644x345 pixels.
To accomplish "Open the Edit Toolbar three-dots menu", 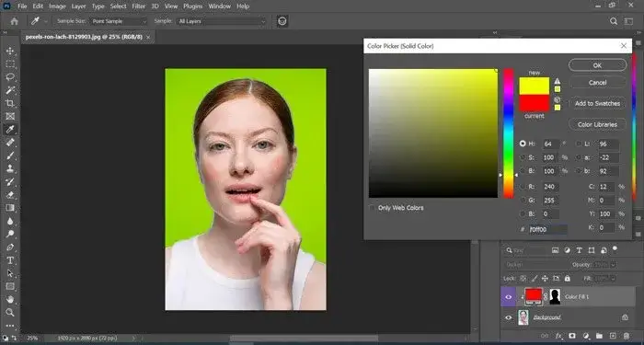I will 10,326.
